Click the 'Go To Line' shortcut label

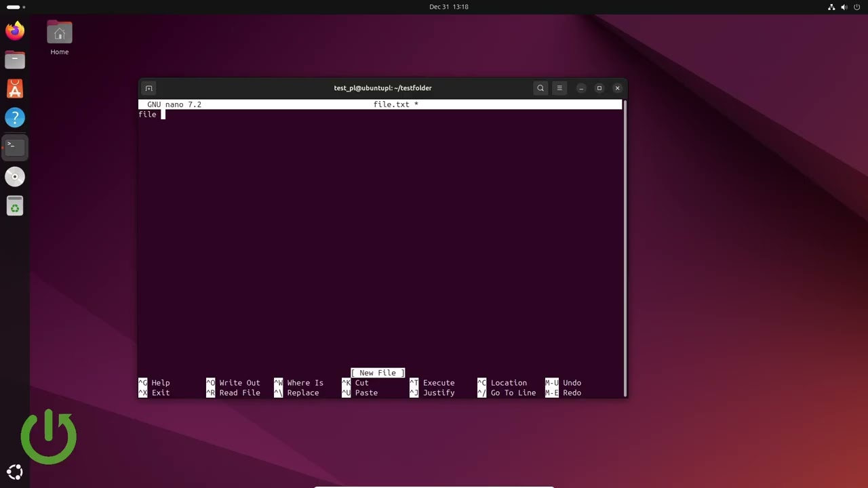point(513,393)
